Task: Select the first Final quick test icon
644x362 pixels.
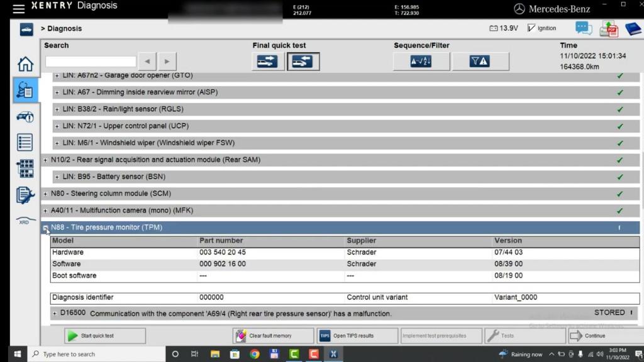Action: coord(267,62)
